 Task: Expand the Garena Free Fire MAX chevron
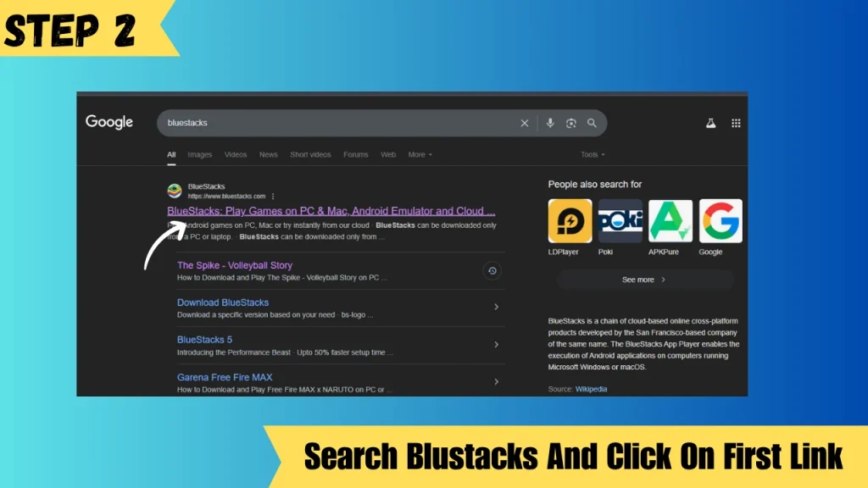click(x=496, y=381)
